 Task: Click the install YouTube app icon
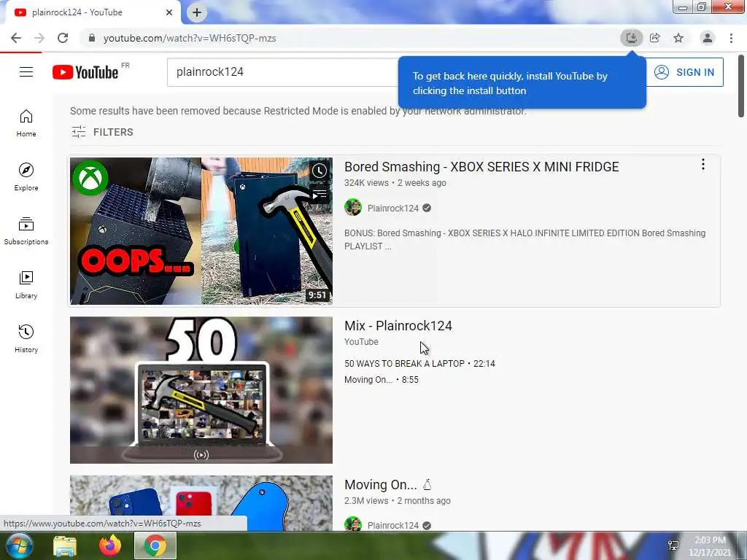pyautogui.click(x=631, y=38)
